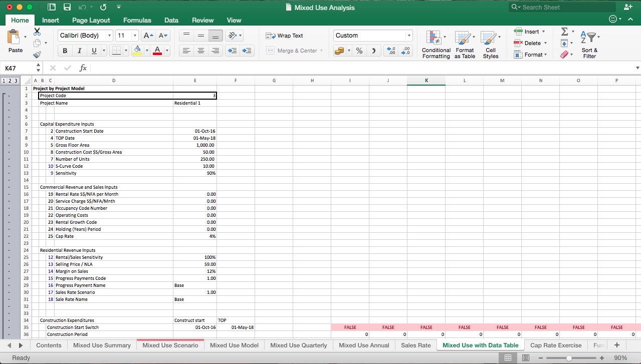Click Merge & Center
641x364 pixels.
click(x=294, y=51)
